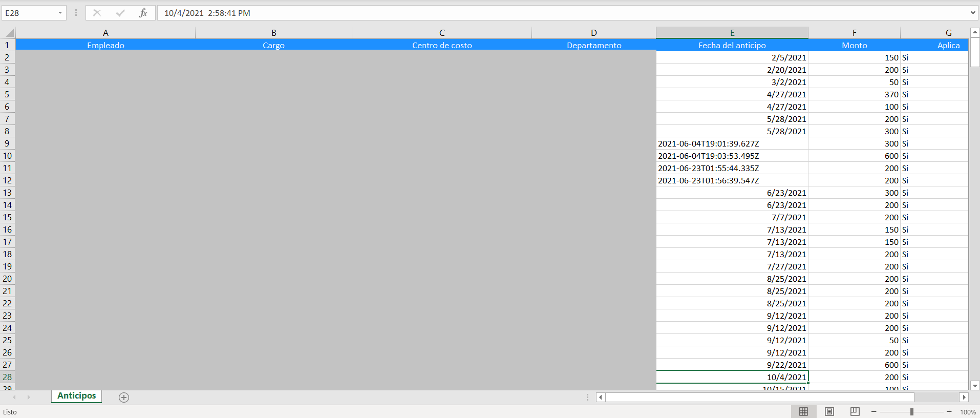Select column D header
Image resolution: width=980 pixels, height=418 pixels.
pyautogui.click(x=594, y=33)
